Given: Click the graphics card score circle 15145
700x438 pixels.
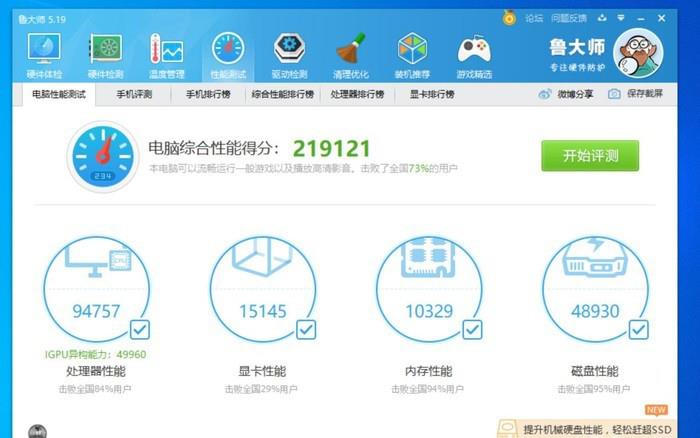Looking at the screenshot, I should 262,289.
